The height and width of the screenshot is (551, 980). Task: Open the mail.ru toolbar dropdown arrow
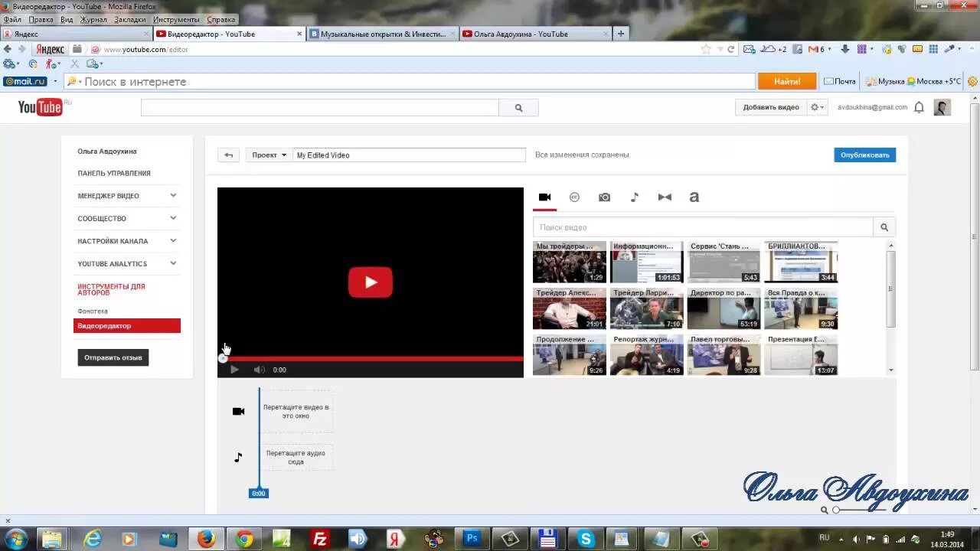click(57, 82)
